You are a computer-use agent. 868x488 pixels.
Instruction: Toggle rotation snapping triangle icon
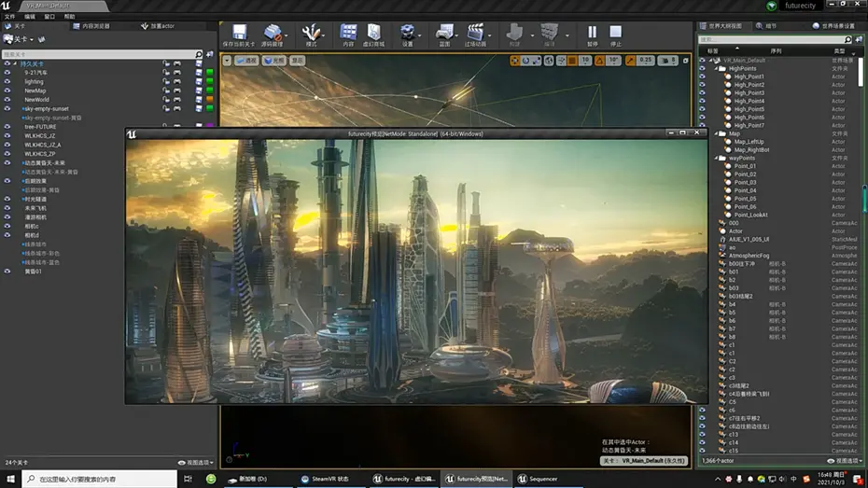coord(599,61)
